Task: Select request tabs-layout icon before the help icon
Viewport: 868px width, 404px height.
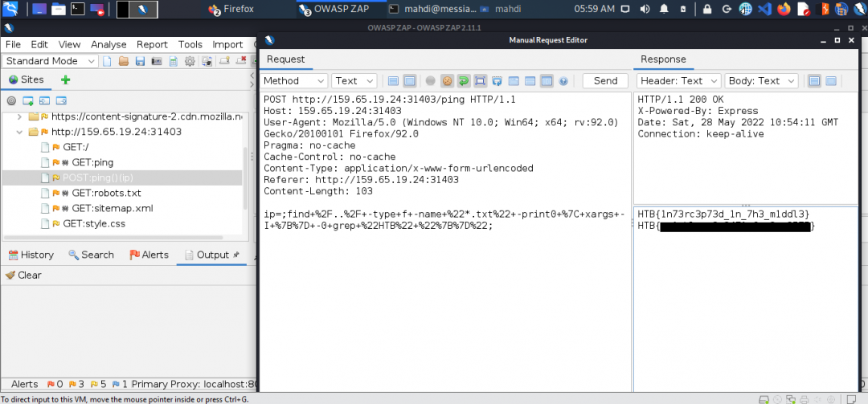Action: [x=547, y=81]
